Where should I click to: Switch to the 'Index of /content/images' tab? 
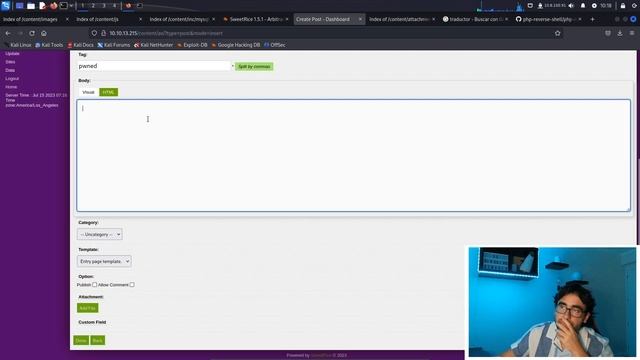pyautogui.click(x=31, y=19)
